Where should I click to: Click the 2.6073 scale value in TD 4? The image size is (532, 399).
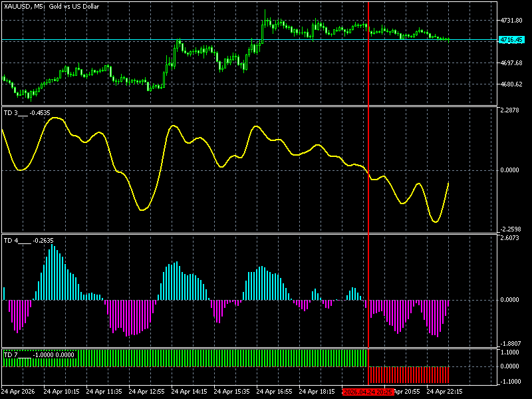(509, 238)
